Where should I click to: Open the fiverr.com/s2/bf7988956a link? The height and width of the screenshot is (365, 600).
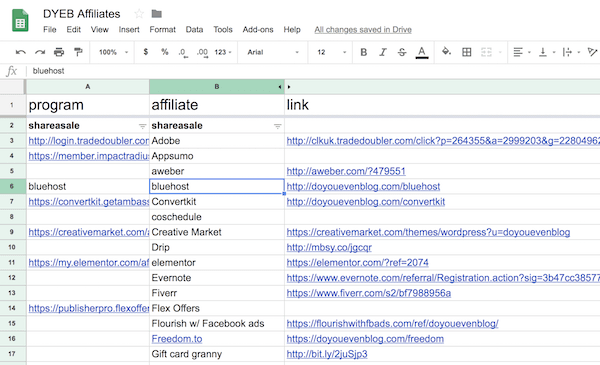pos(368,293)
